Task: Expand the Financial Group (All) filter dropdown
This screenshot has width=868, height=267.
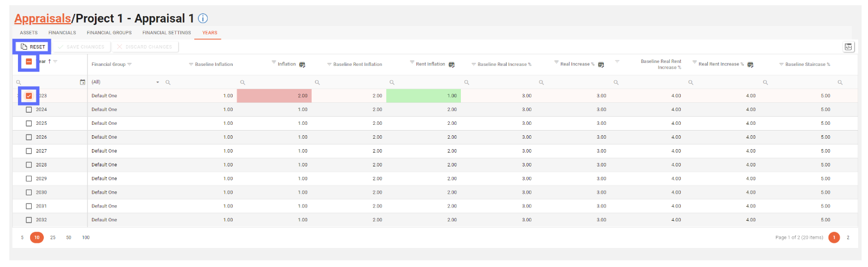Action: (157, 83)
